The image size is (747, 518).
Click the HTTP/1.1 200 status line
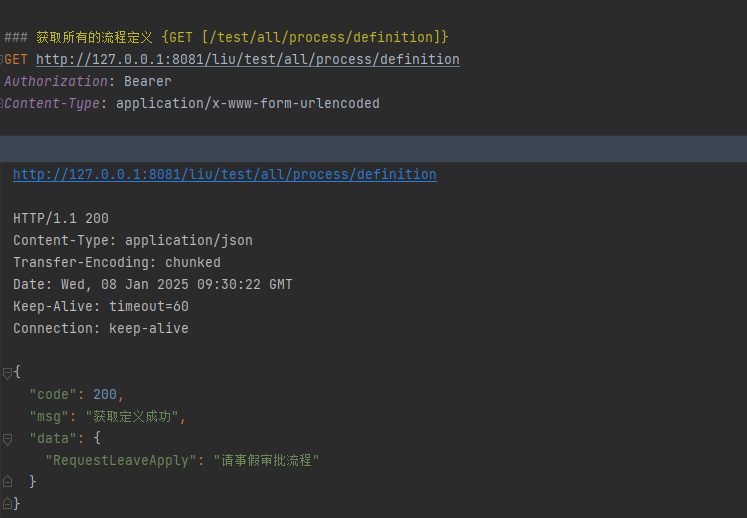61,218
